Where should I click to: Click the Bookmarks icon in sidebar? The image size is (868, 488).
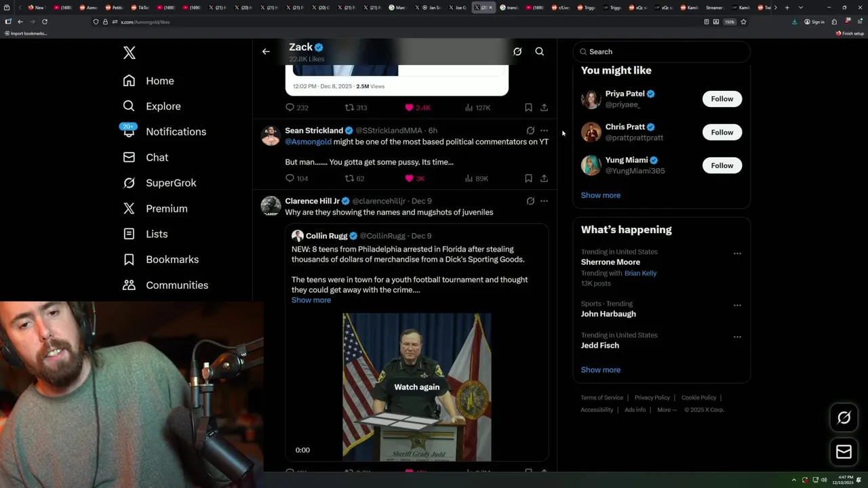pyautogui.click(x=129, y=260)
